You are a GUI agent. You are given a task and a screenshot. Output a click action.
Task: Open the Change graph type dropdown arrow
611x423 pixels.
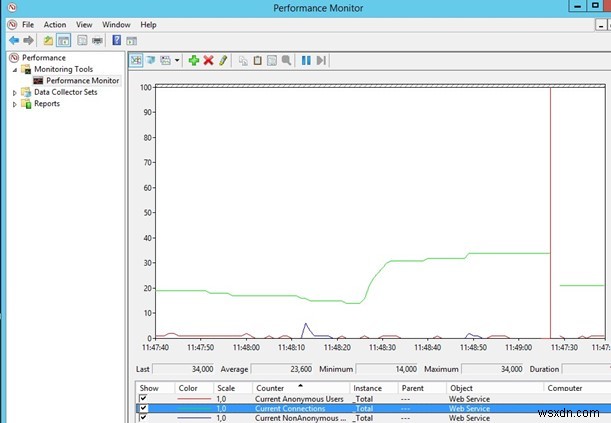pyautogui.click(x=177, y=60)
